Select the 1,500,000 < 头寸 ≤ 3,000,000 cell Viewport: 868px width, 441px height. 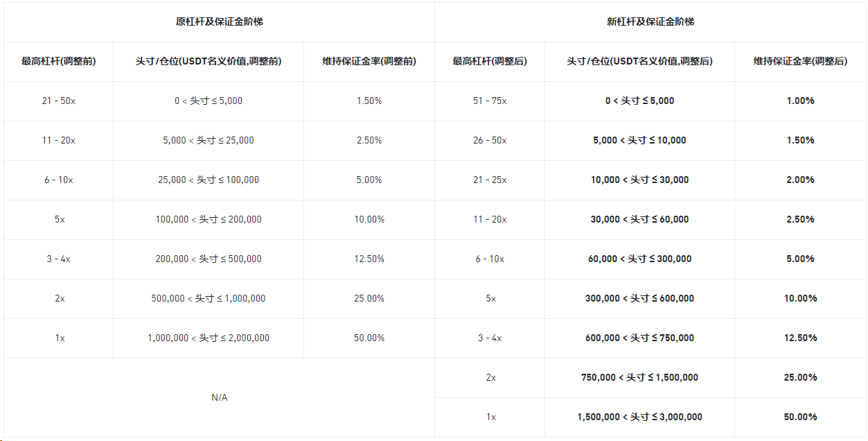pos(639,417)
